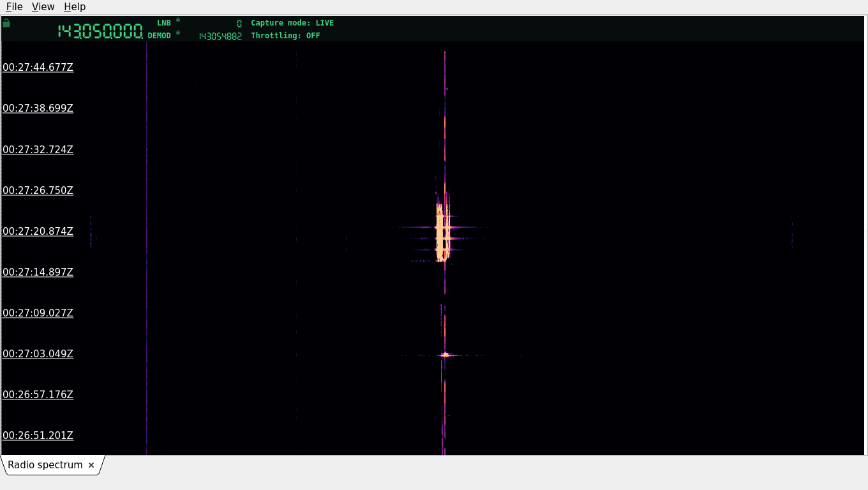Click the main frequency display 143.050.000

[x=100, y=31]
